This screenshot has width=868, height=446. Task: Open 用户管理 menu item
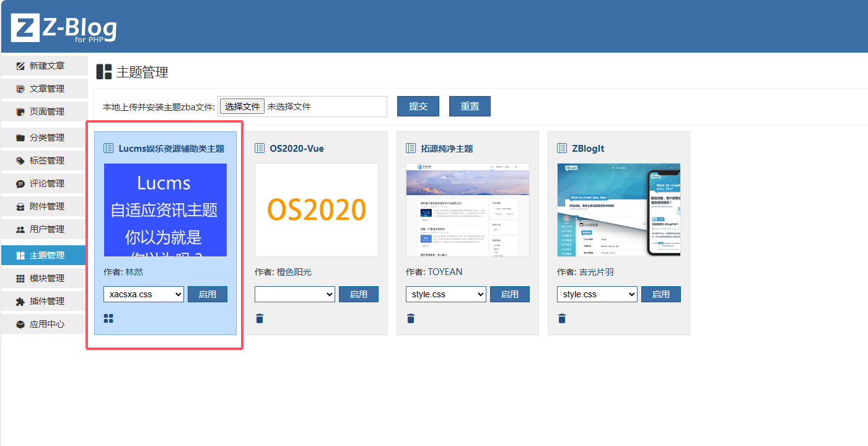pos(45,229)
